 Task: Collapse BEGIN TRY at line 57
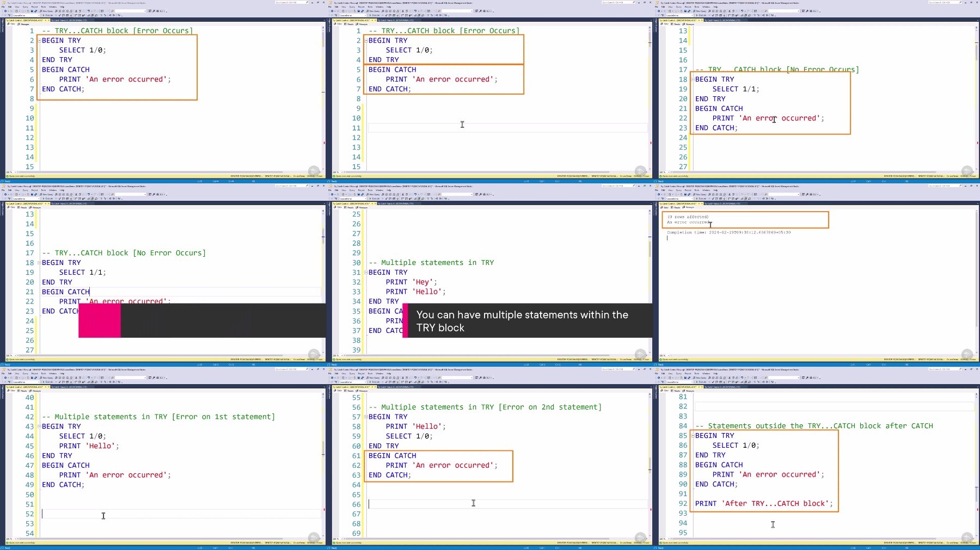(x=366, y=417)
